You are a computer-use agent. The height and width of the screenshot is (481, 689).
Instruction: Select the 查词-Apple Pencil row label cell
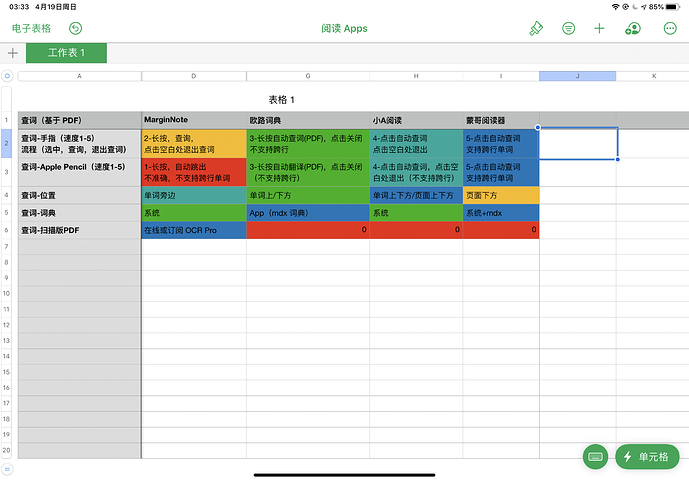[80, 172]
